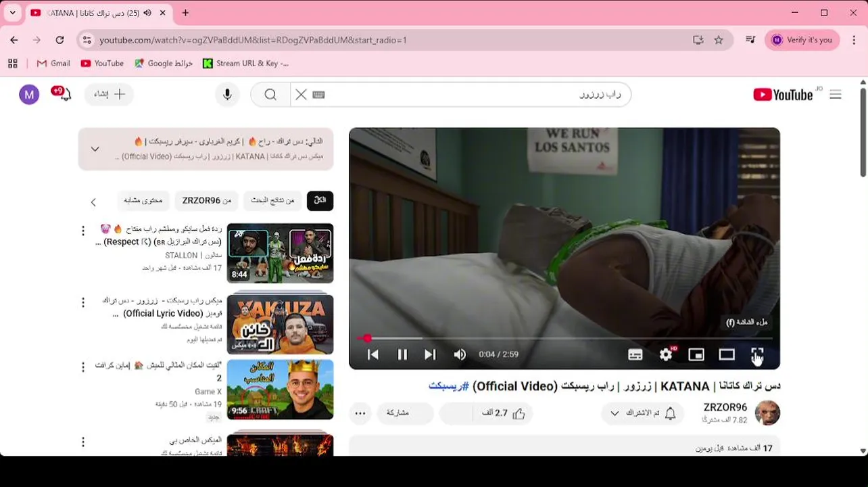868x487 pixels.
Task: Reload the current page
Action: pyautogui.click(x=59, y=40)
